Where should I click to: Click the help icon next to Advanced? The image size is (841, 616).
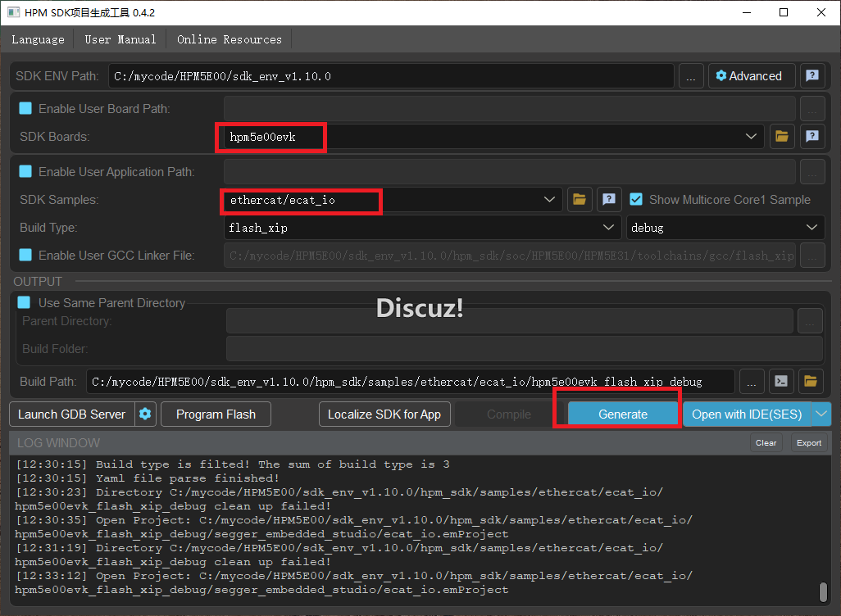tap(811, 76)
